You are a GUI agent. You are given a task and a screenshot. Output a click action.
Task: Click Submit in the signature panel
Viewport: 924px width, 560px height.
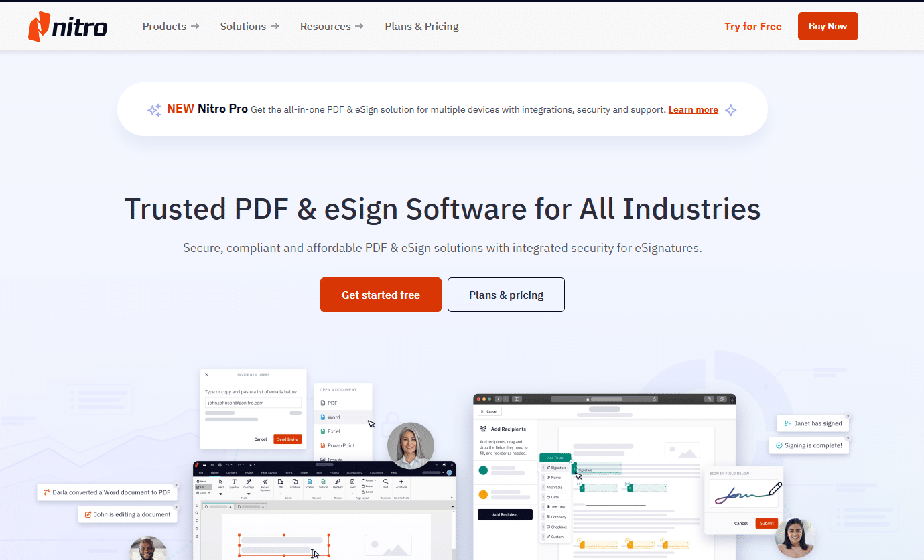[x=767, y=523]
